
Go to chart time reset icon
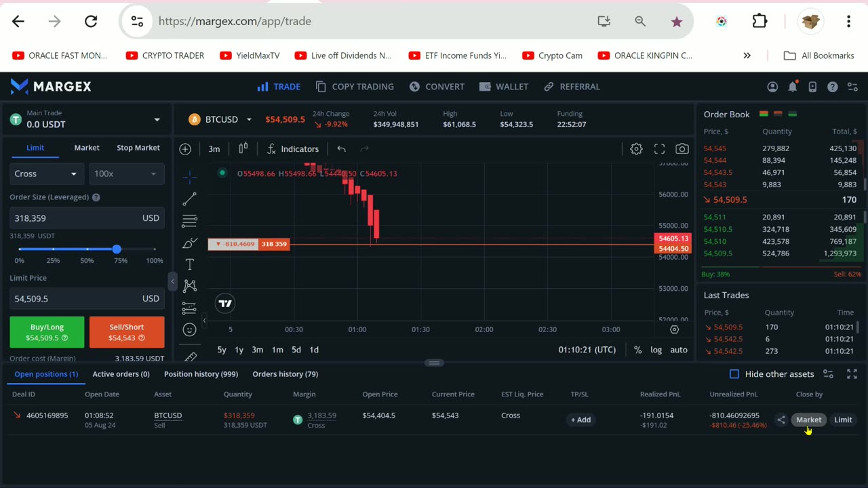tap(674, 329)
